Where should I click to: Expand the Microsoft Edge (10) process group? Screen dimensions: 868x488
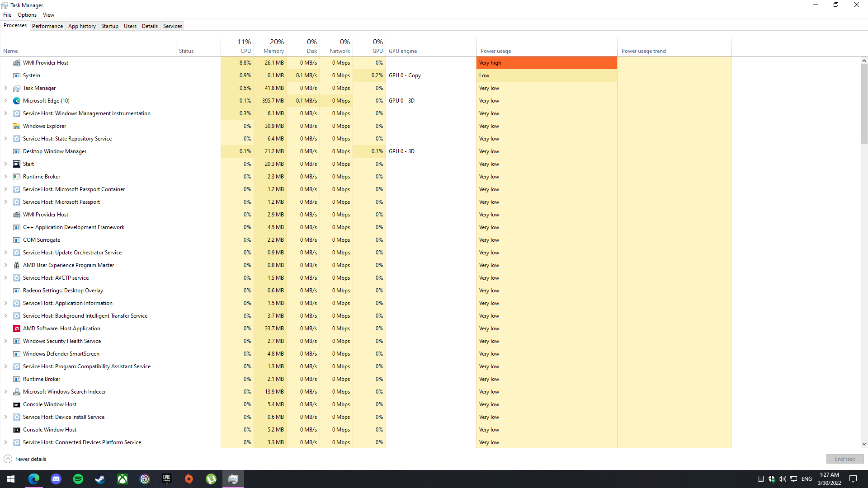[5, 101]
